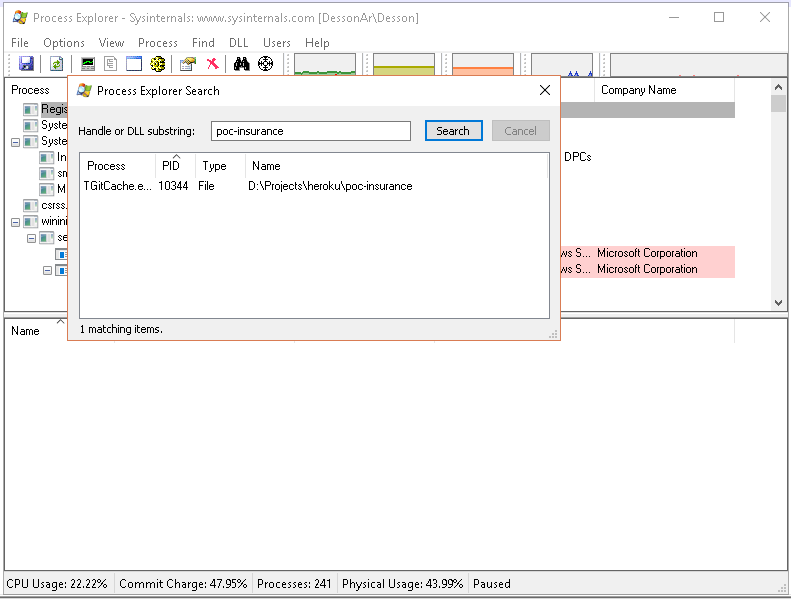Click the Search button

tap(453, 131)
